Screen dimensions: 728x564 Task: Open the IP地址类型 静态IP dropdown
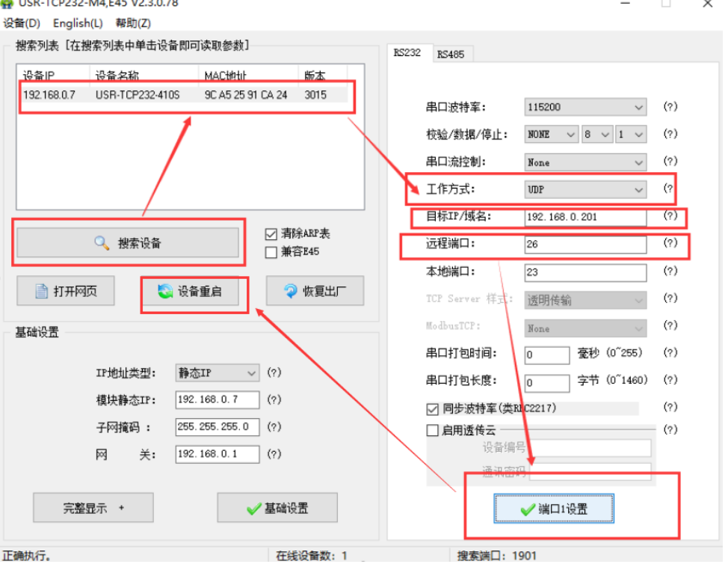pos(217,373)
